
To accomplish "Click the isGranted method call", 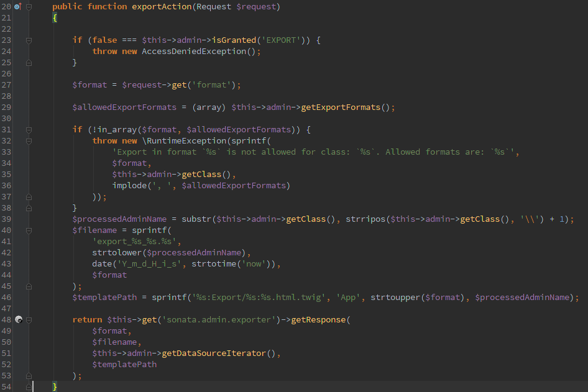I will pos(234,40).
